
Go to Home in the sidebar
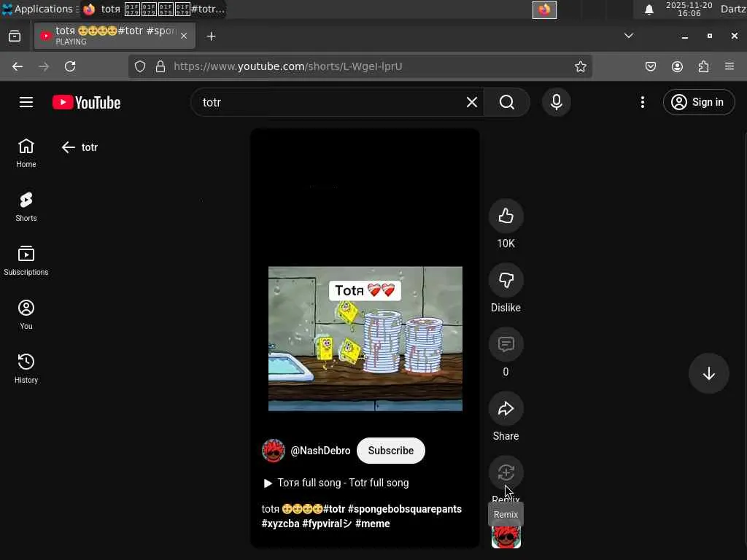(x=26, y=153)
